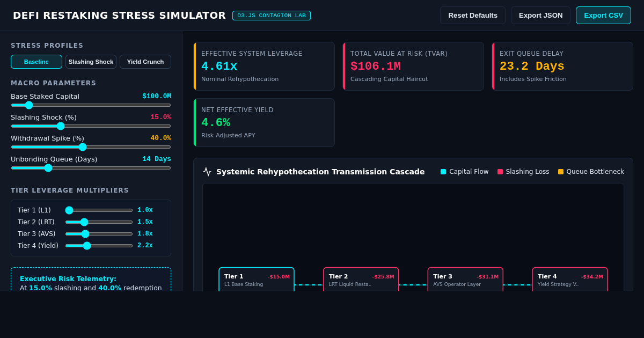Screen dimensions: 644x338
Task: Click the 15.0% slashing shock value
Action: [x=160, y=117]
